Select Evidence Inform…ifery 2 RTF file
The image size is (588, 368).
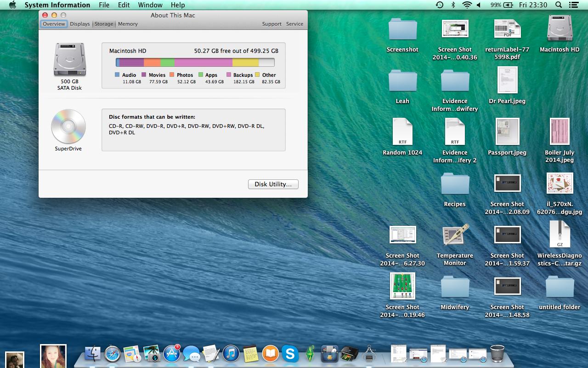[x=455, y=132]
